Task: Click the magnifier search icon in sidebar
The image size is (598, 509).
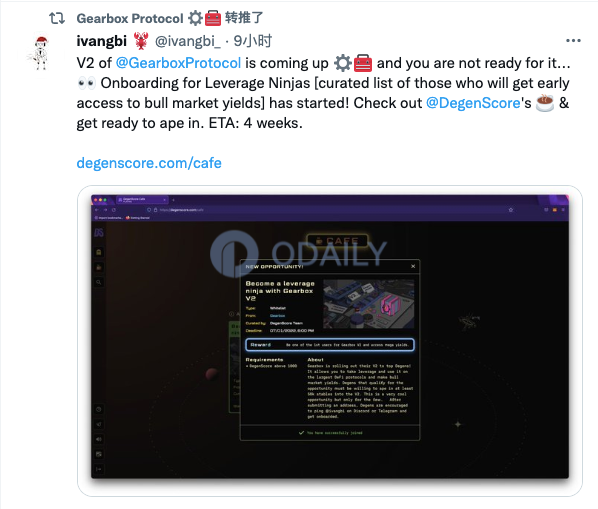Action: [x=99, y=282]
